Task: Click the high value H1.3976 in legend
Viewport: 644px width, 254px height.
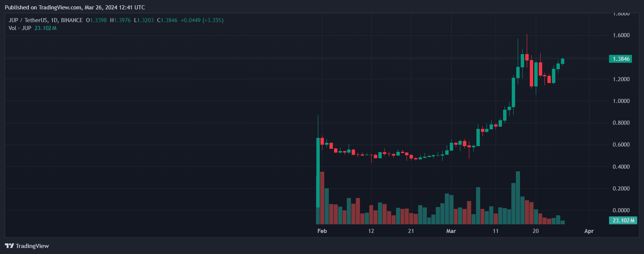Action: 121,20
